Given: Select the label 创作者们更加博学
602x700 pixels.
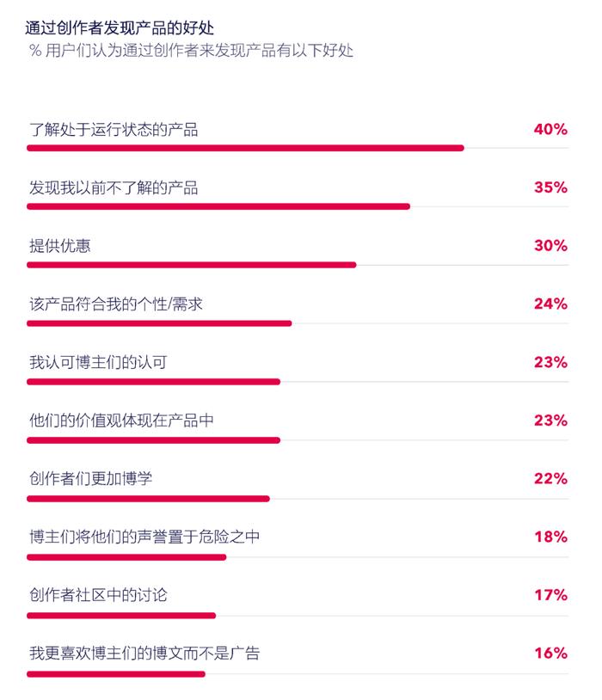Looking at the screenshot, I should (90, 479).
